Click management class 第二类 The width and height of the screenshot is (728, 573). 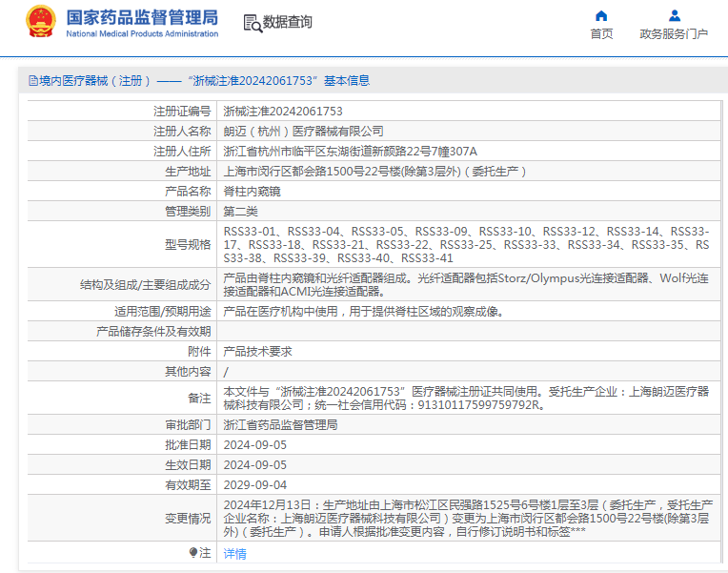240,212
